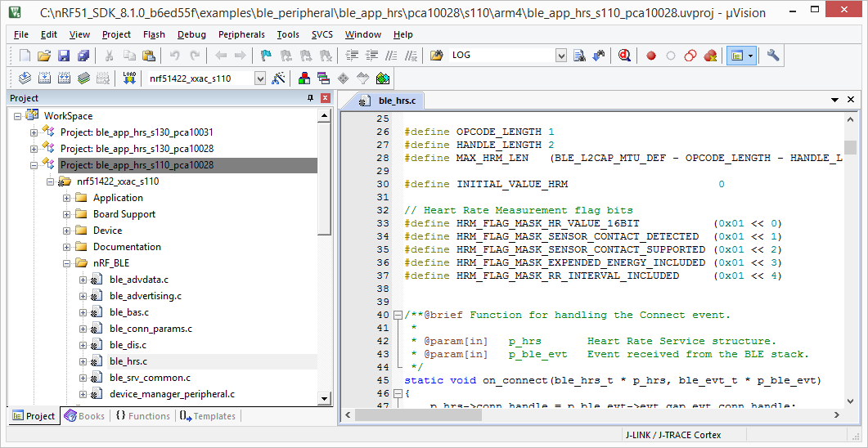Toggle a bookmark with the blue flag icon
Image resolution: width=868 pixels, height=448 pixels.
[x=266, y=56]
